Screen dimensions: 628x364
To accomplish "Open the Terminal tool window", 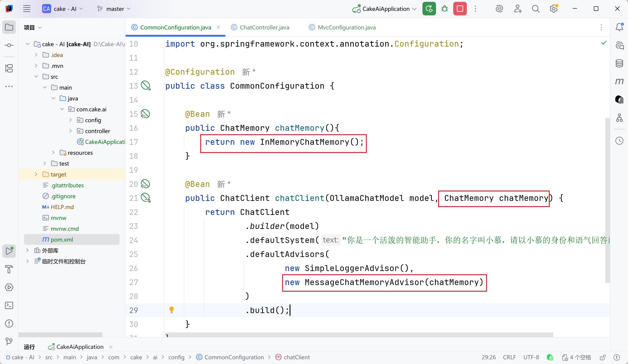I will point(9,305).
